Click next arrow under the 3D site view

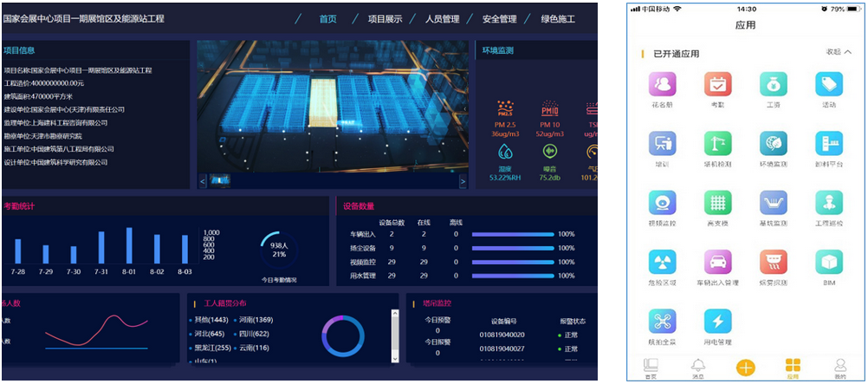tap(463, 181)
